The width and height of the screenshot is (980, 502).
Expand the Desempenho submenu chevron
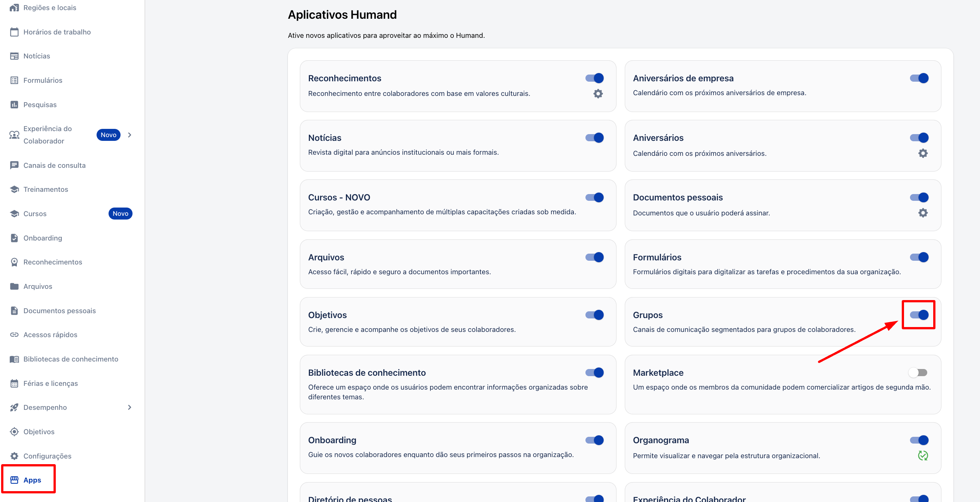point(130,407)
